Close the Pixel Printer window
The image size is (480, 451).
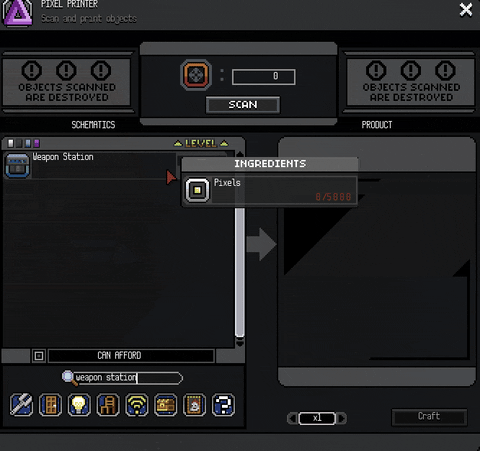[x=466, y=9]
